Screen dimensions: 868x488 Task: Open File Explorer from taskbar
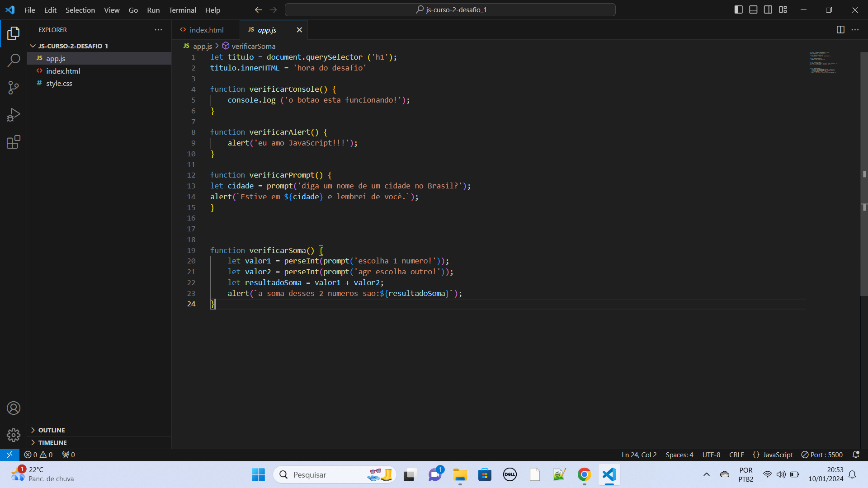(x=460, y=474)
